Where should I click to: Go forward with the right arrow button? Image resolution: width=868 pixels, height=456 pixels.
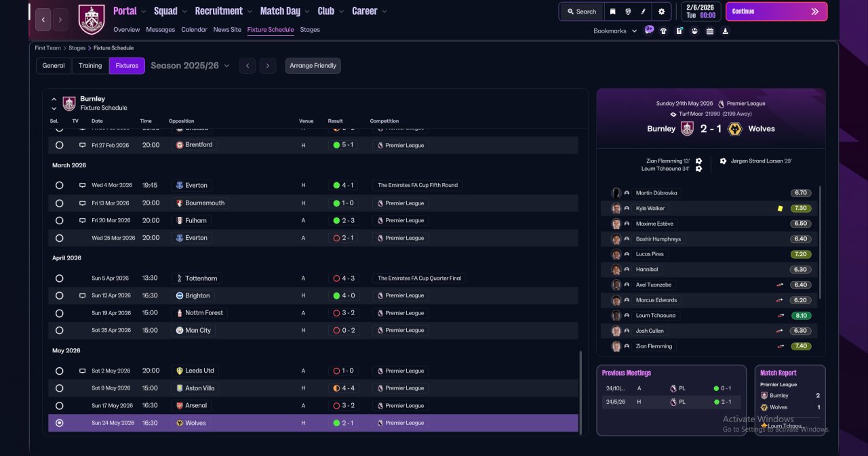click(60, 20)
